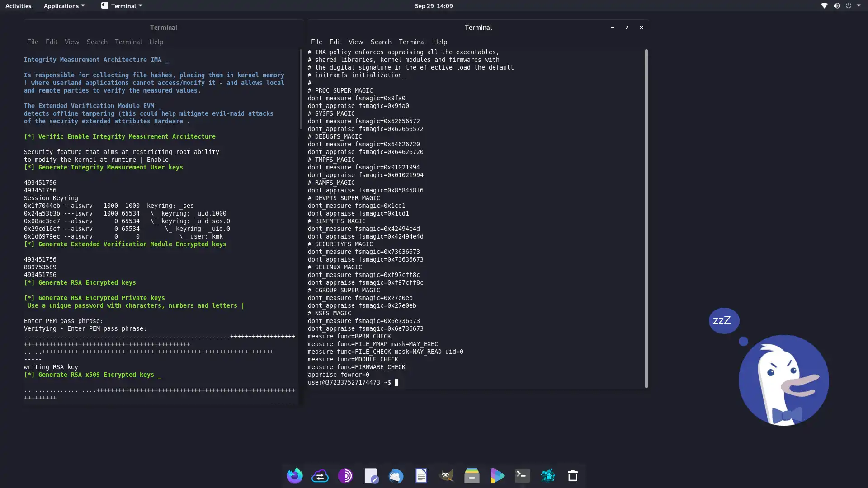The height and width of the screenshot is (488, 868).
Task: Expand the Terminal app menu in top bar
Action: point(122,6)
